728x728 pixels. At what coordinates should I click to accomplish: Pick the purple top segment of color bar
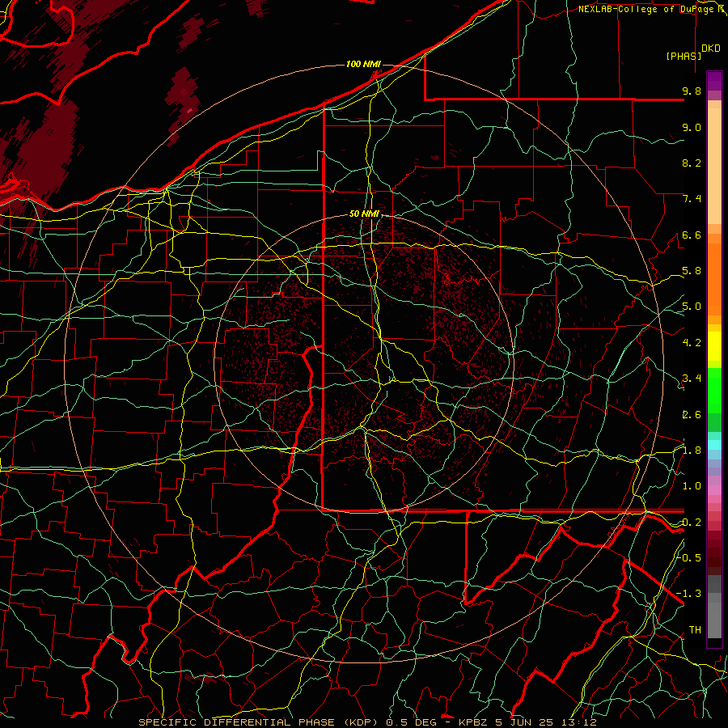point(714,81)
